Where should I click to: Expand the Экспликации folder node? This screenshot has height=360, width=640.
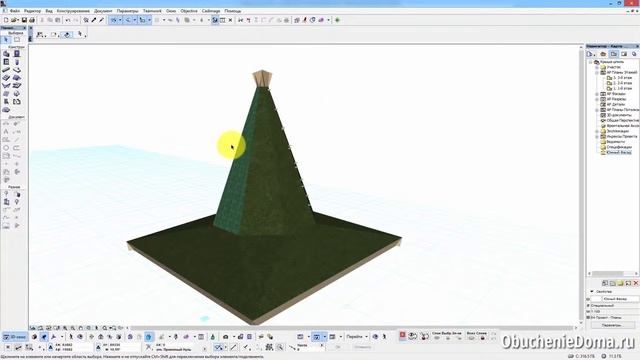(x=597, y=131)
